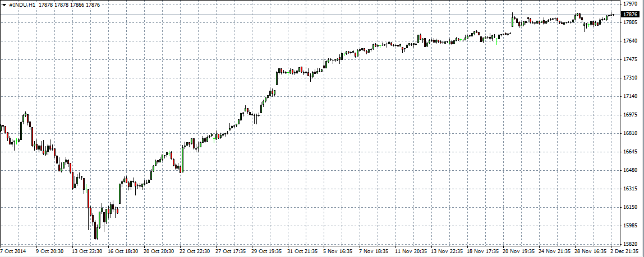
Task: Click the highlighted 17876 current price tag
Action: [x=631, y=15]
